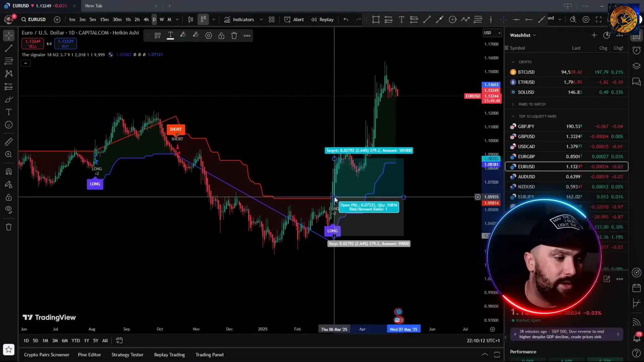Screen dimensions: 644x362
Task: Collapse the CRYPTO watchlist section
Action: point(513,62)
